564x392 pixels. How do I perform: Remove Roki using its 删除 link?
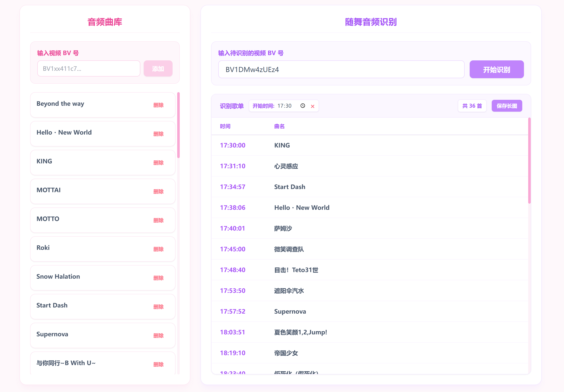(x=158, y=249)
